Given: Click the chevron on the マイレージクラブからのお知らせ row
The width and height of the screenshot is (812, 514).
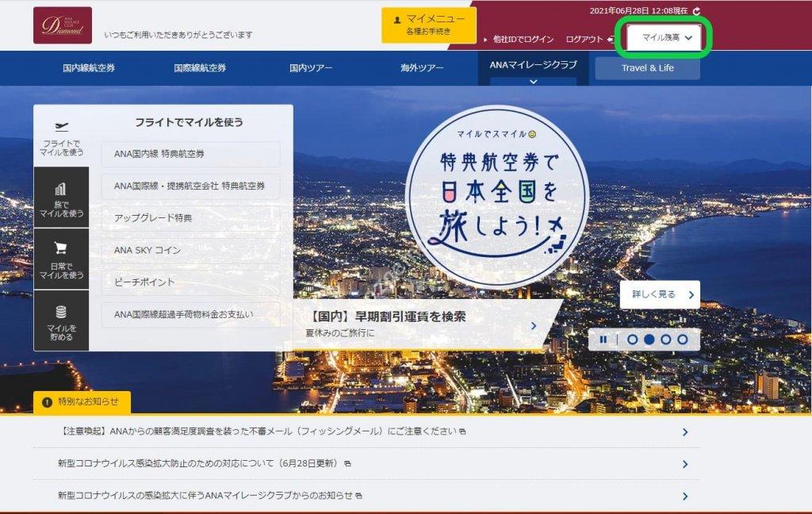Looking at the screenshot, I should pyautogui.click(x=685, y=496).
